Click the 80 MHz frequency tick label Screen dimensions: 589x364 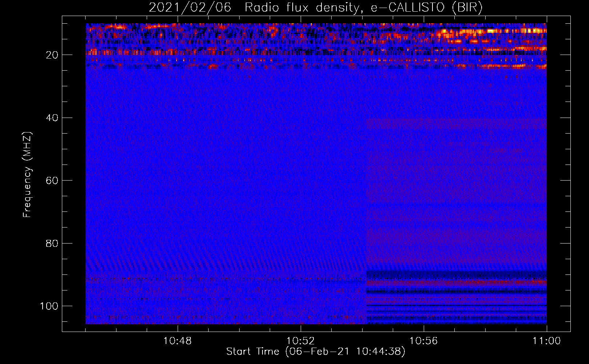click(52, 243)
